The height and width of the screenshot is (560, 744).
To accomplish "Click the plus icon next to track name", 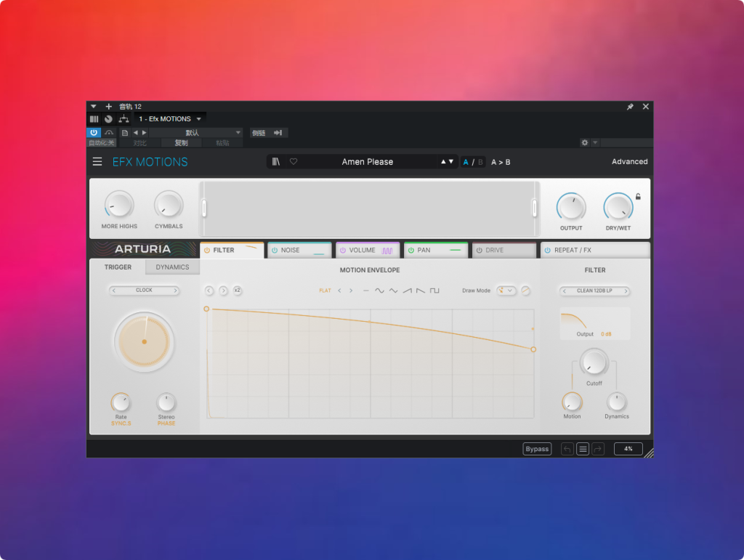I will (109, 107).
